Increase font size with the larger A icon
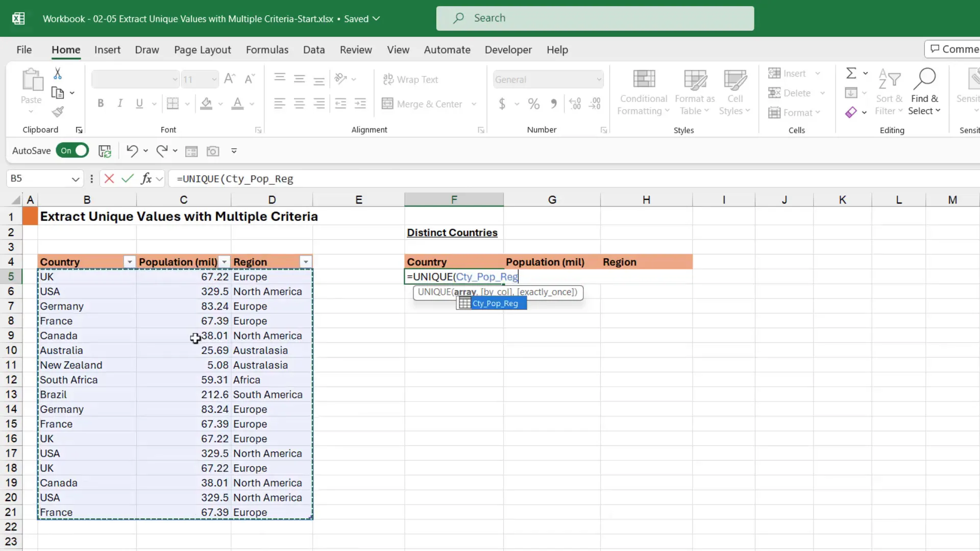980x551 pixels. (x=230, y=79)
